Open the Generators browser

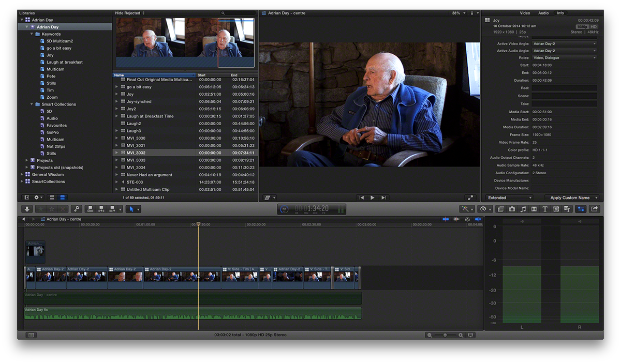pyautogui.click(x=556, y=209)
